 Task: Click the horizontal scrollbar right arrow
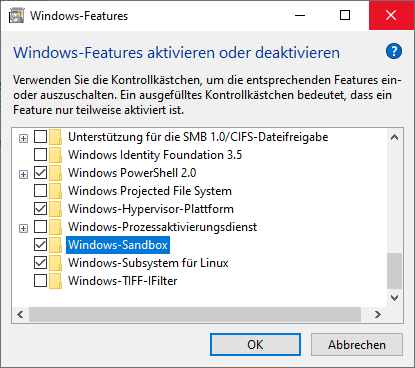tap(378, 314)
